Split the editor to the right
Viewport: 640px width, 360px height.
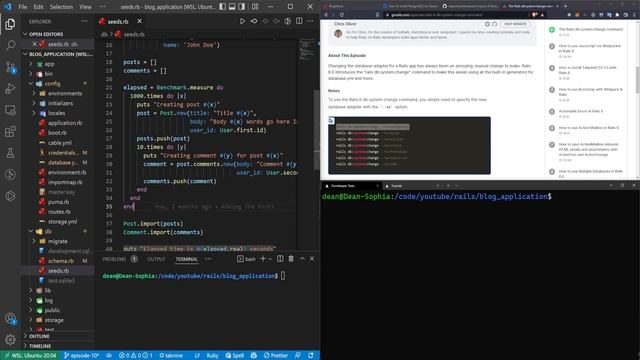click(x=299, y=21)
